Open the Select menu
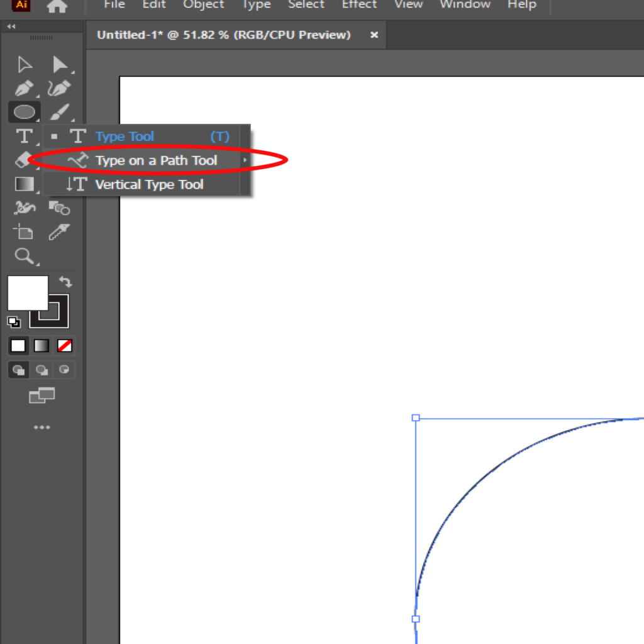The width and height of the screenshot is (644, 644). (x=306, y=4)
